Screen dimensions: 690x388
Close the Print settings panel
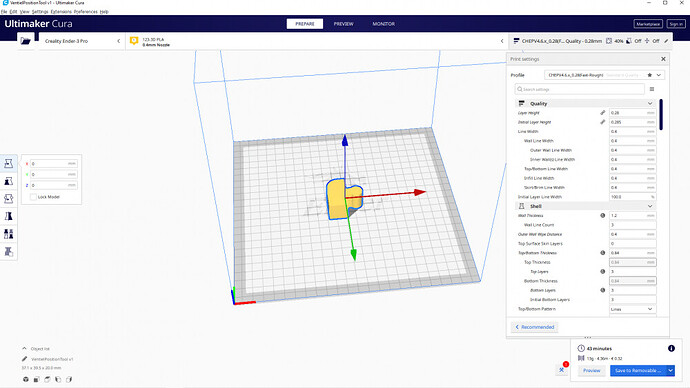click(663, 59)
